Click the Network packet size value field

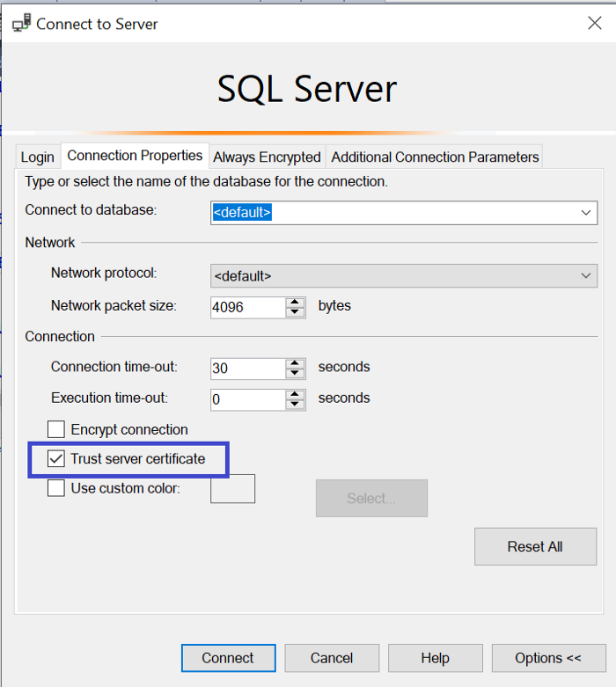[x=247, y=308]
